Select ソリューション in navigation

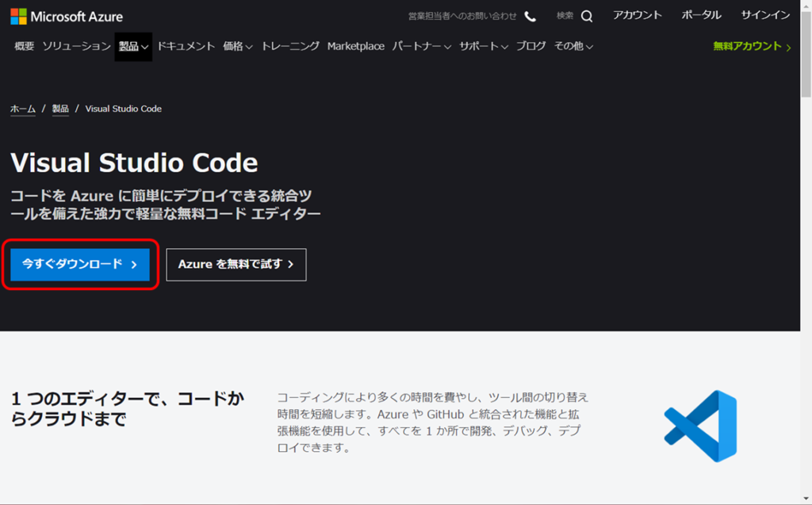[77, 46]
